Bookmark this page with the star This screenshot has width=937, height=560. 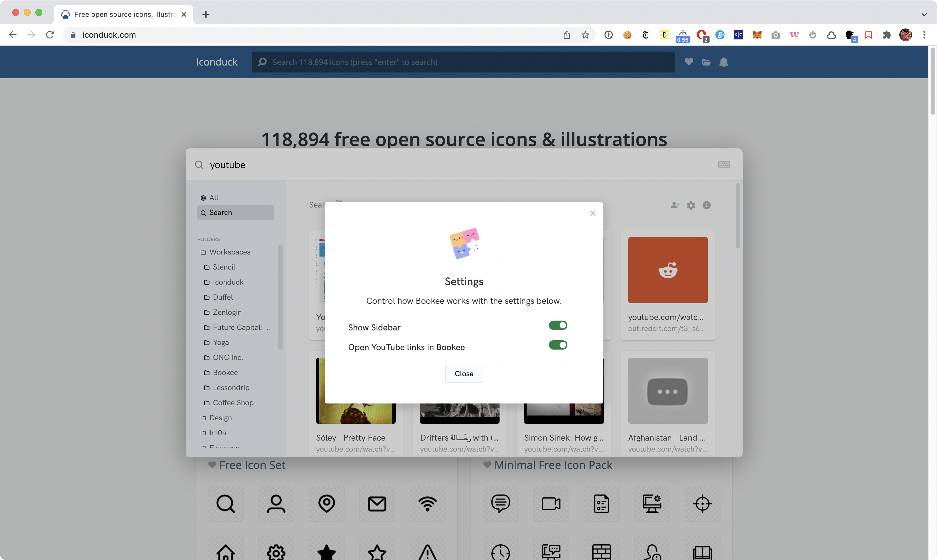[x=585, y=35]
